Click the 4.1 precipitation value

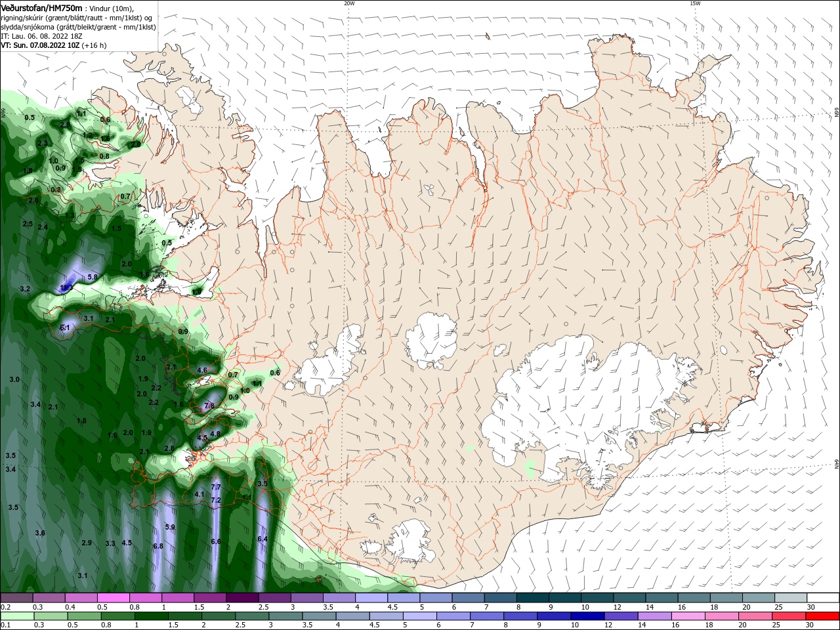(200, 494)
